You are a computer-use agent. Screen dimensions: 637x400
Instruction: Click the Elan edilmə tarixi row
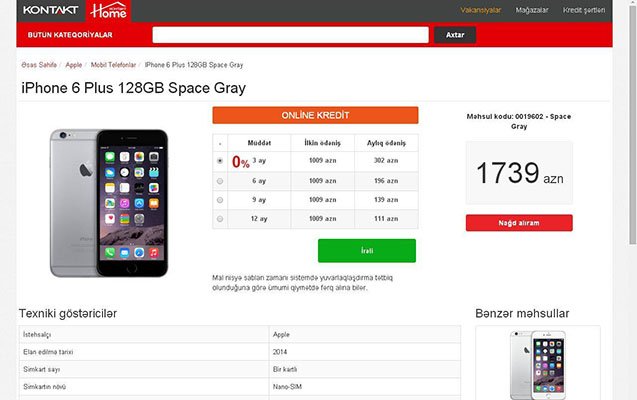point(240,352)
